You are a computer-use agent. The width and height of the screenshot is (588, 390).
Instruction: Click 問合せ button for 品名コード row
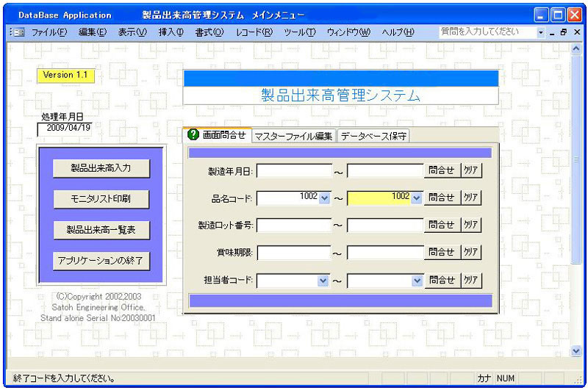coord(442,198)
